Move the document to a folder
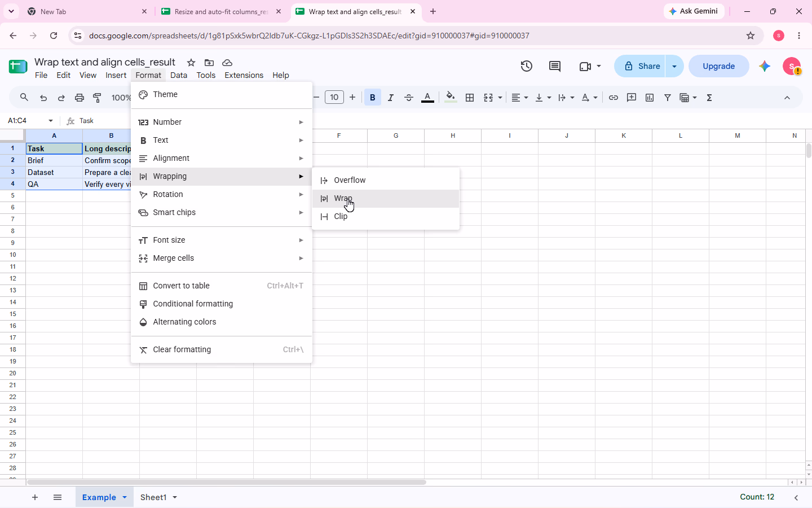This screenshot has height=508, width=812. point(209,63)
